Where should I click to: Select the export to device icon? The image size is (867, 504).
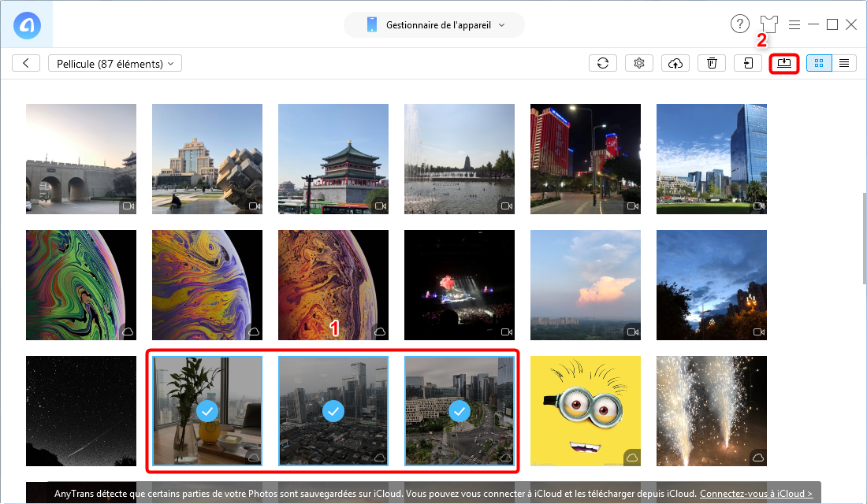tap(748, 63)
